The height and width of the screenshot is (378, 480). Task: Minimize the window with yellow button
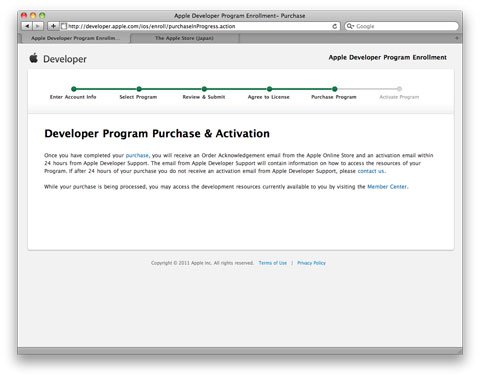(x=33, y=15)
